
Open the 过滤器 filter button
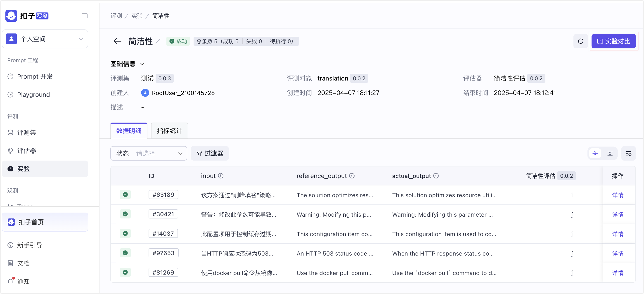pos(210,153)
